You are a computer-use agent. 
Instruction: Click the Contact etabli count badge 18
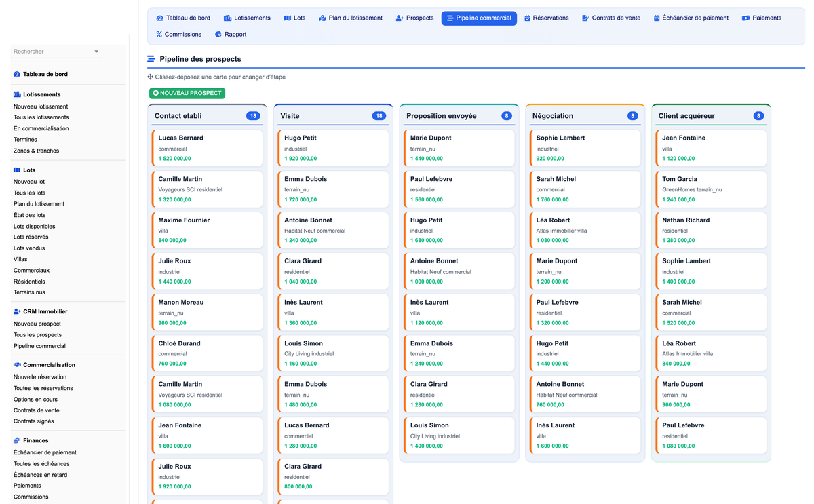tap(253, 116)
